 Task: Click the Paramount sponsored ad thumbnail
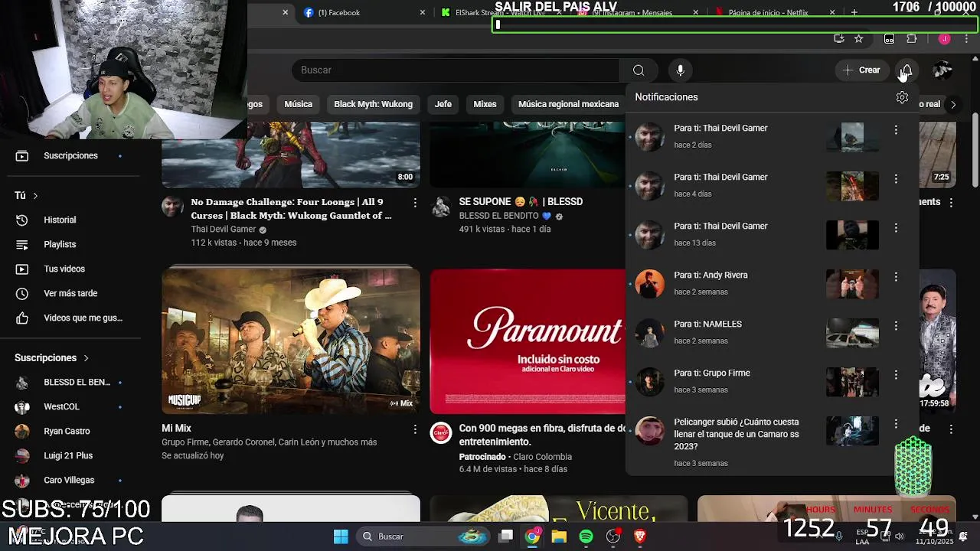coord(528,341)
